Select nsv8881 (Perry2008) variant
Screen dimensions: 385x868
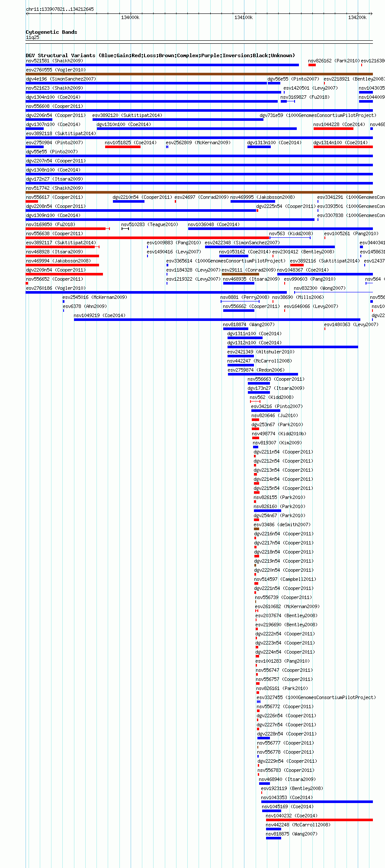coord(245,297)
